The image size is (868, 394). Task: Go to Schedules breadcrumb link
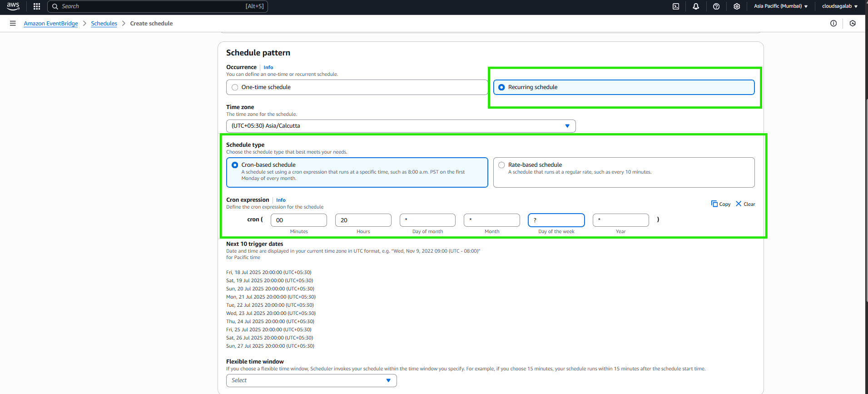pyautogui.click(x=104, y=24)
